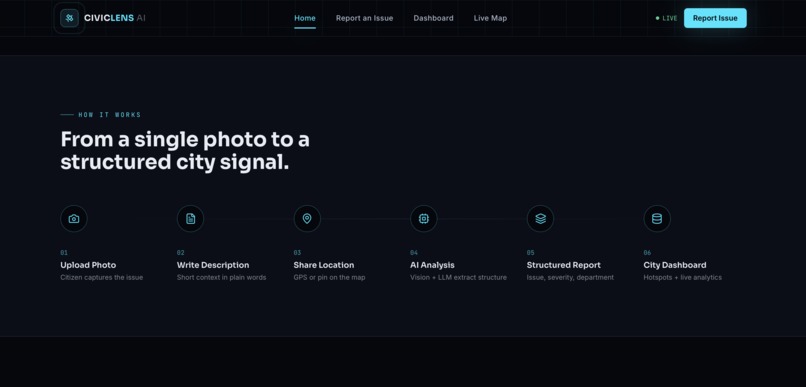This screenshot has height=387, width=806.
Task: Click the Upload Photo step title
Action: click(88, 265)
